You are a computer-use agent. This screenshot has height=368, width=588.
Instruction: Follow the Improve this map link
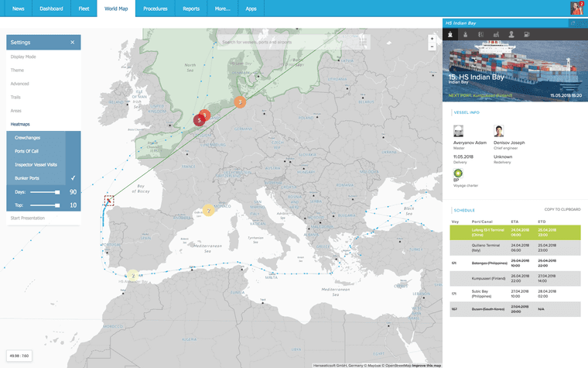(x=426, y=366)
